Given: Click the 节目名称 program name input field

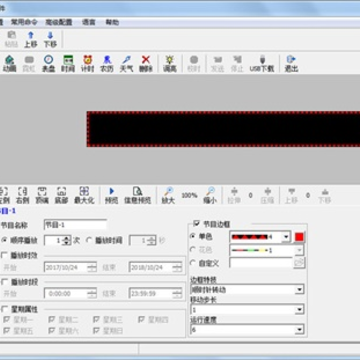Looking at the screenshot, I should click(x=75, y=225).
